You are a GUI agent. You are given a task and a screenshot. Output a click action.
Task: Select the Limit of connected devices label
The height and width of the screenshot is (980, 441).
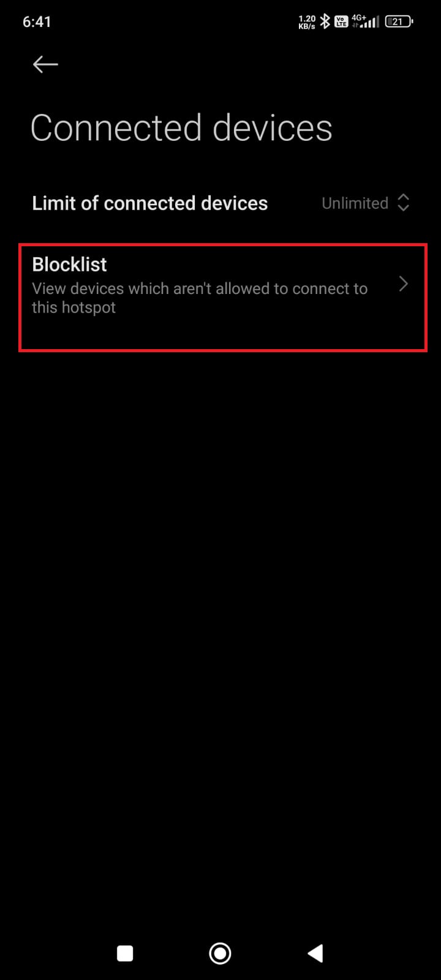tap(149, 203)
